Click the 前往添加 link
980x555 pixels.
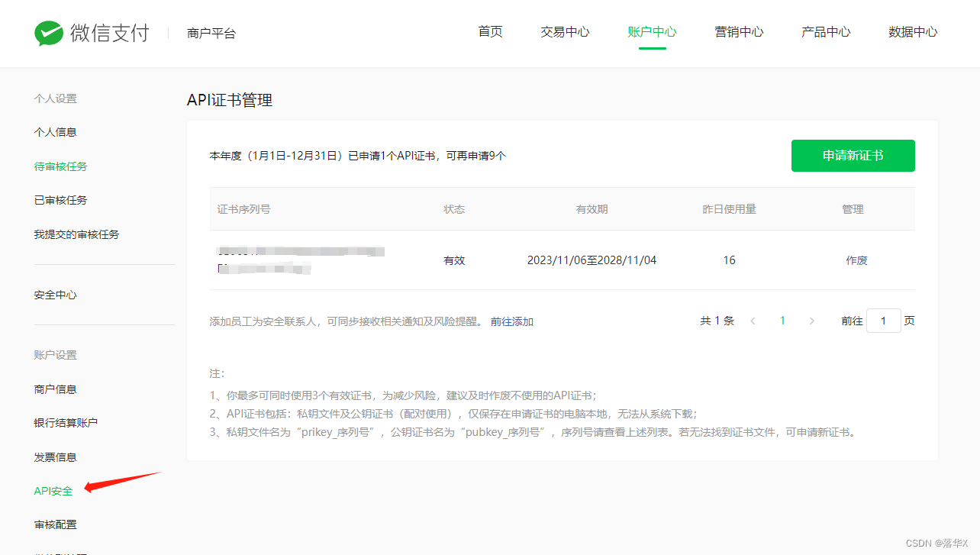511,321
